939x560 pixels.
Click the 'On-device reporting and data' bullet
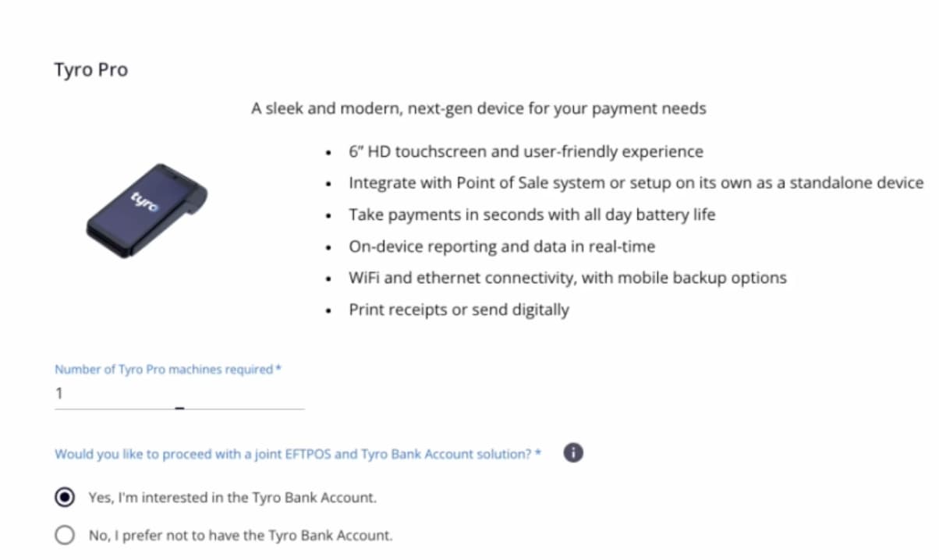click(x=501, y=246)
